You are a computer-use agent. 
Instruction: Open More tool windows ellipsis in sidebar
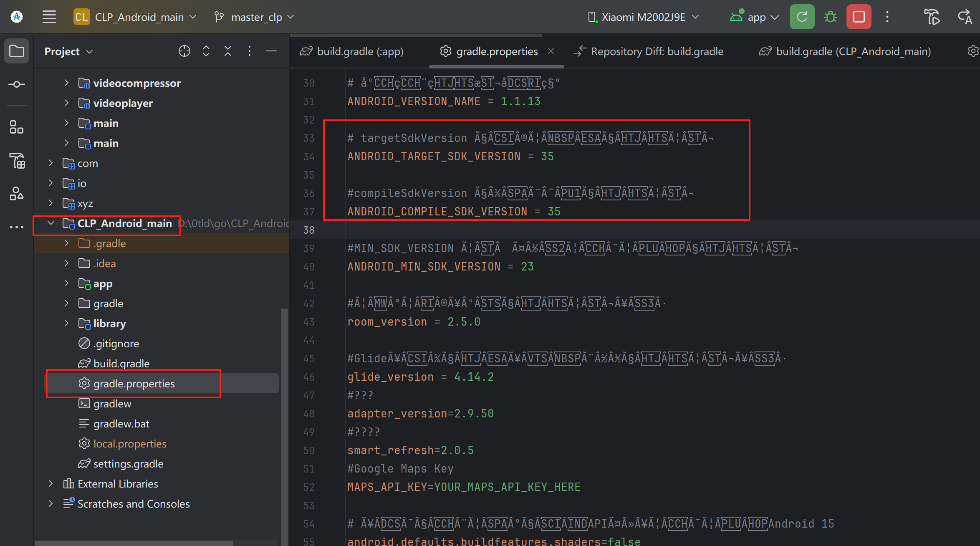[x=17, y=227]
